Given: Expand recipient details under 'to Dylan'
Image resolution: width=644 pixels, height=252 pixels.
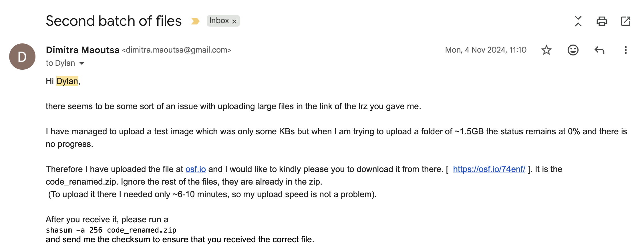Looking at the screenshot, I should pyautogui.click(x=82, y=63).
